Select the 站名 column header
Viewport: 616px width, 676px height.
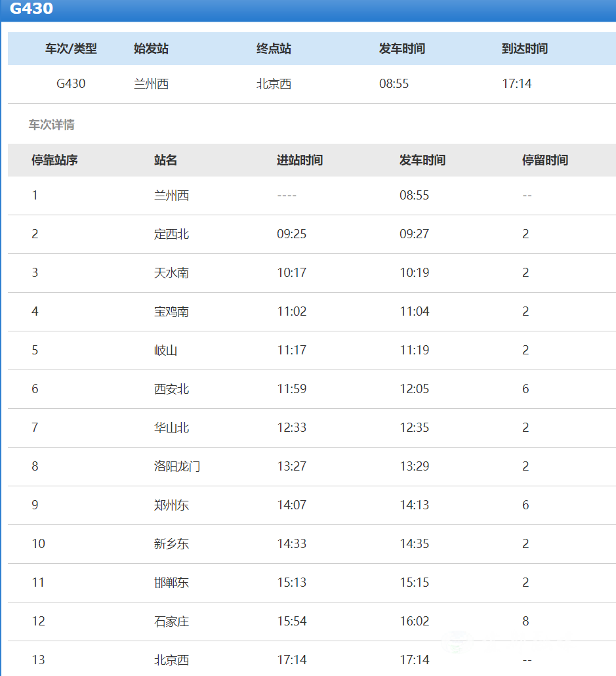click(165, 160)
